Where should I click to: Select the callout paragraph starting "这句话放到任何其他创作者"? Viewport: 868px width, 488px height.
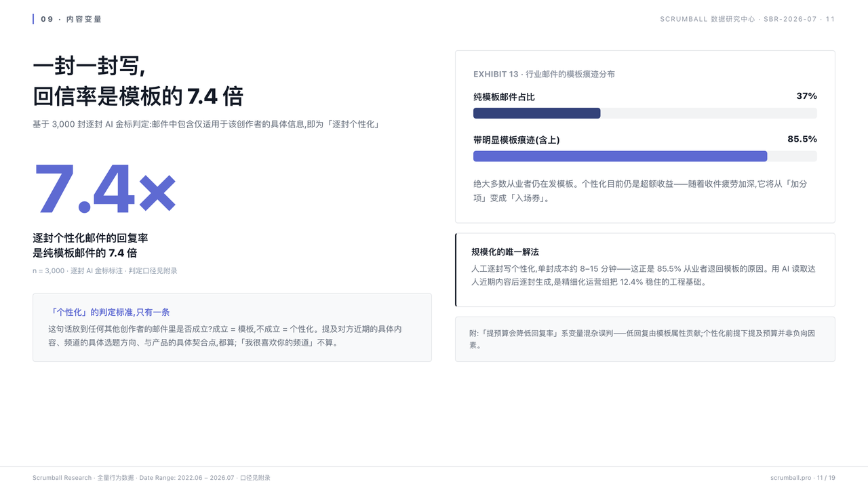pyautogui.click(x=226, y=335)
